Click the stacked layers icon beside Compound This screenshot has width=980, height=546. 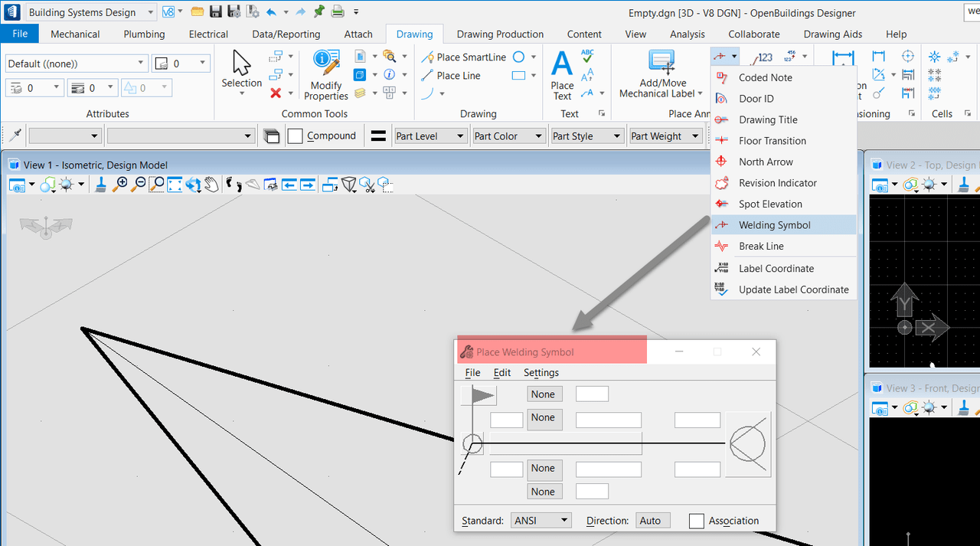point(271,136)
